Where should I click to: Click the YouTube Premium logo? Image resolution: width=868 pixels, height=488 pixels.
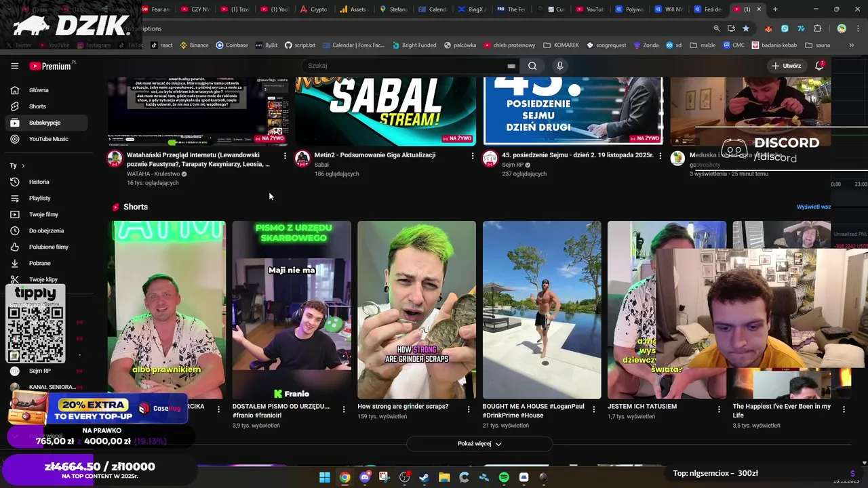pos(50,66)
